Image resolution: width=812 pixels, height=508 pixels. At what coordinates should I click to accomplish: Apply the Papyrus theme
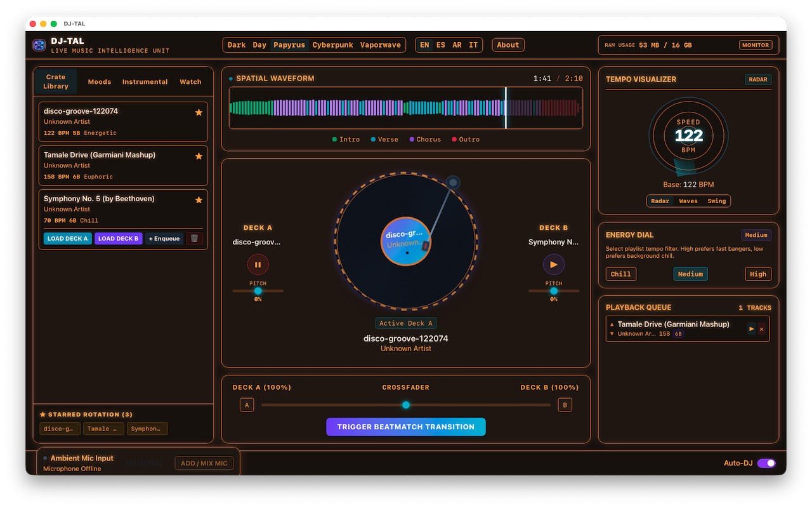click(x=289, y=45)
